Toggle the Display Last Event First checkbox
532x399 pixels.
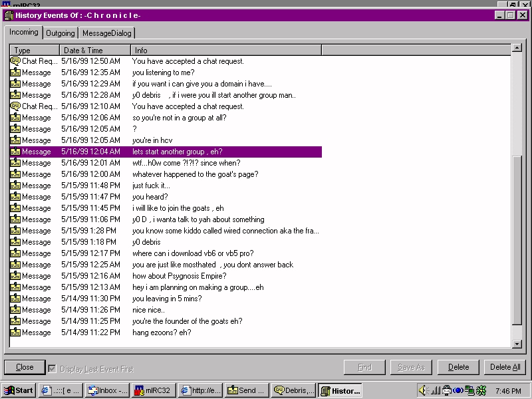52,368
